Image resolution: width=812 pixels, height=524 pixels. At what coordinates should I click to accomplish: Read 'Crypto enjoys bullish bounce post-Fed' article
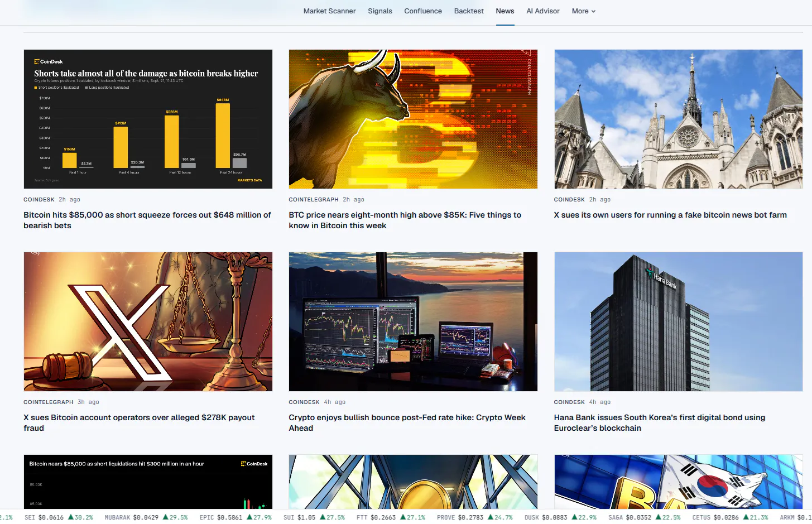click(x=407, y=422)
